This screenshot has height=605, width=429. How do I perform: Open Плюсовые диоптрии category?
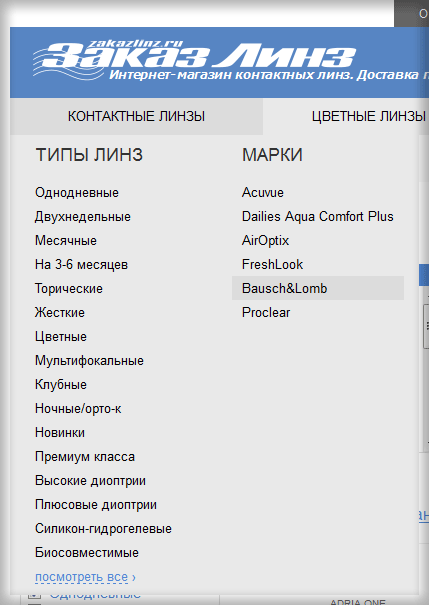coord(96,504)
